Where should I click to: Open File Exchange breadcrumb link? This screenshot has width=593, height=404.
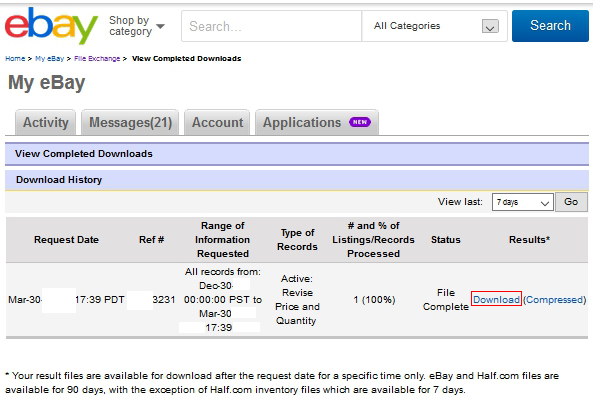click(x=97, y=59)
